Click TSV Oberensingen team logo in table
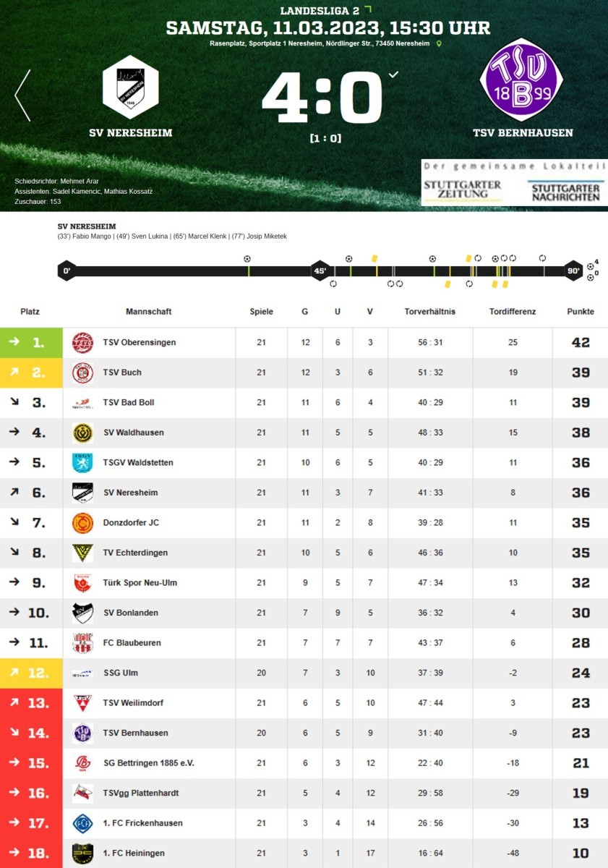The width and height of the screenshot is (608, 868). pos(82,343)
